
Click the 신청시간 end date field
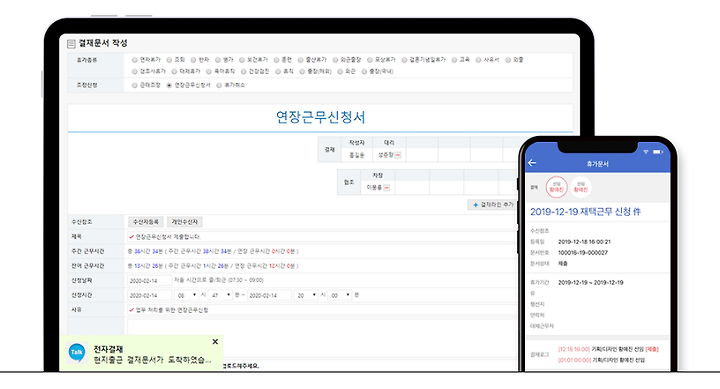269,295
